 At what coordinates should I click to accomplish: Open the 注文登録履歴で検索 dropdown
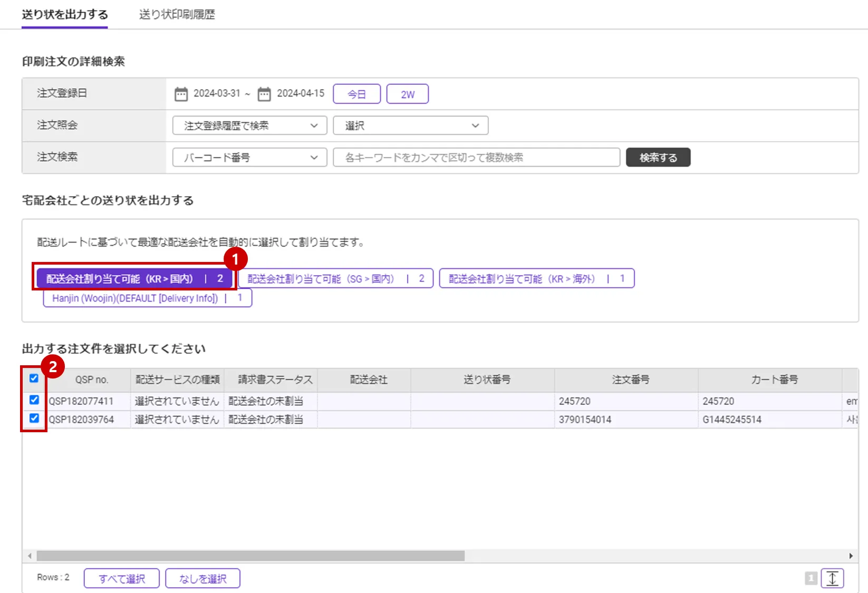tap(250, 125)
